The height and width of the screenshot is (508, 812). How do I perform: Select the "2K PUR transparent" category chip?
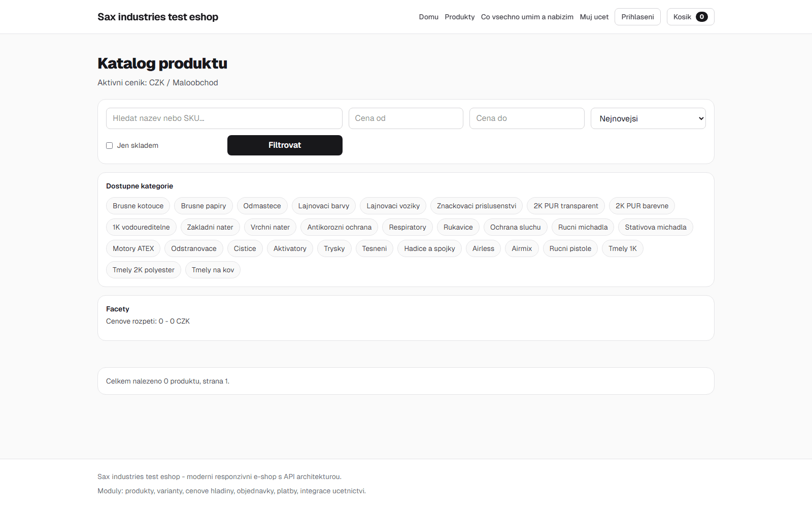pyautogui.click(x=565, y=206)
